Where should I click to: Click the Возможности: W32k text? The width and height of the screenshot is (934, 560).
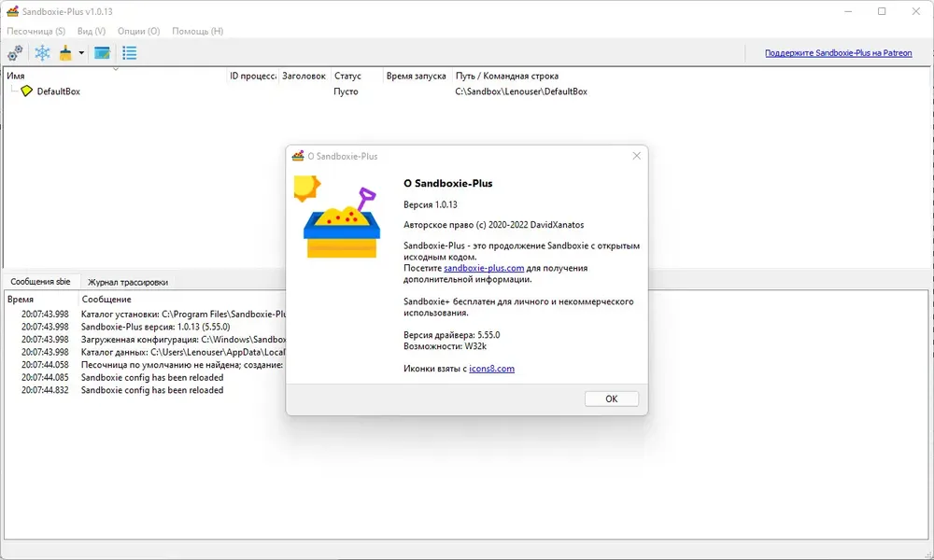click(x=445, y=345)
